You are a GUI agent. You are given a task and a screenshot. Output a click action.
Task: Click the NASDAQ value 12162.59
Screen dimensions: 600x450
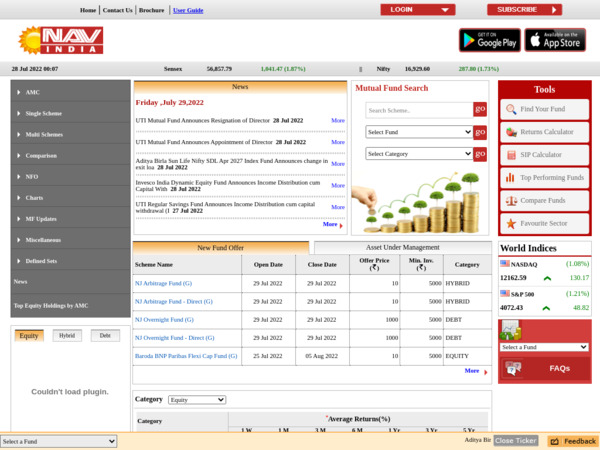513,278
